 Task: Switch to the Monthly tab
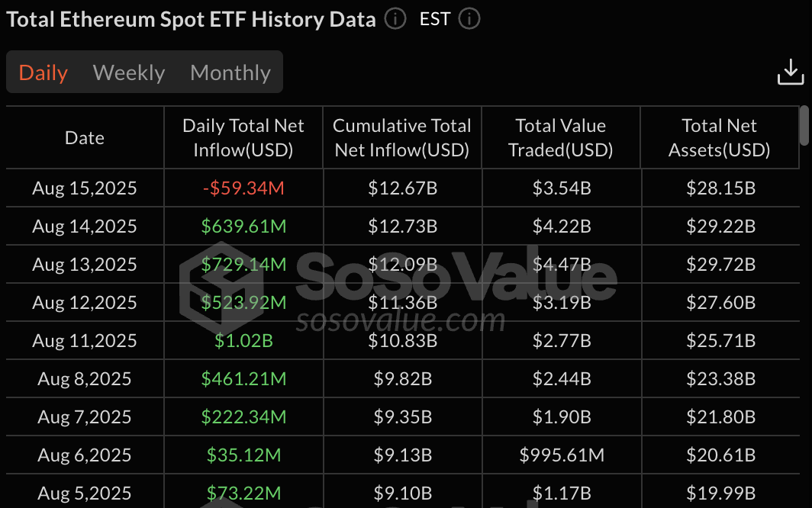coord(230,72)
